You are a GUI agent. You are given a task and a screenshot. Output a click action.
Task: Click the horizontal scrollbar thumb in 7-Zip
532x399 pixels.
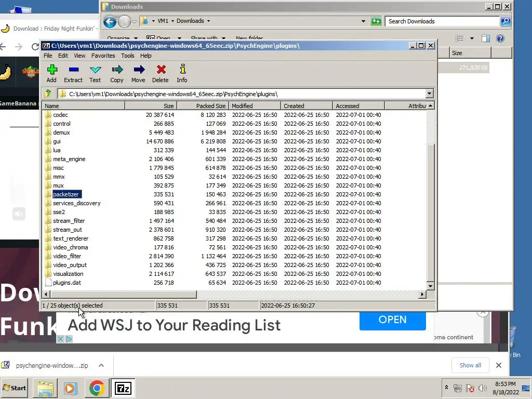[123, 294]
